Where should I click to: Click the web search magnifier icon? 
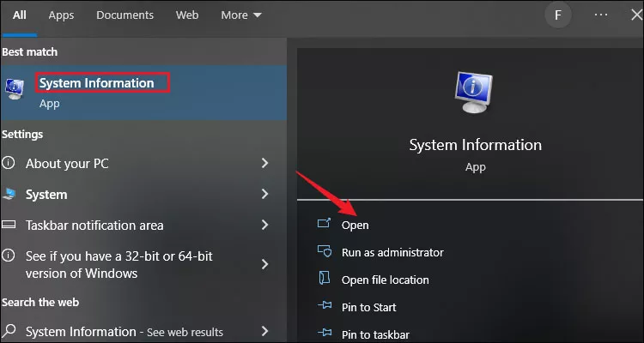(x=9, y=331)
